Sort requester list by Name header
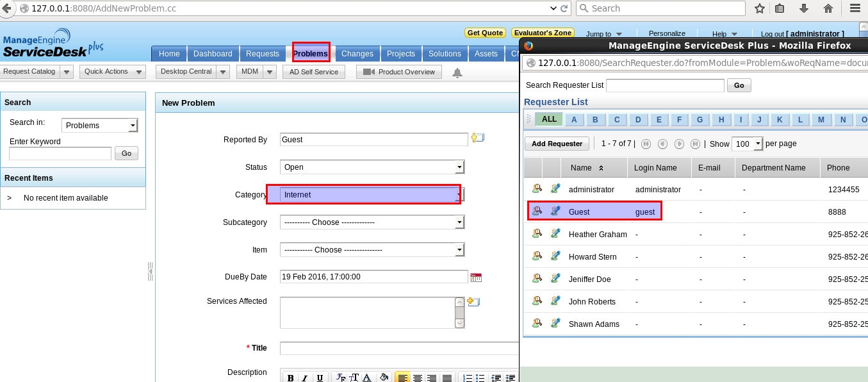 tap(581, 168)
